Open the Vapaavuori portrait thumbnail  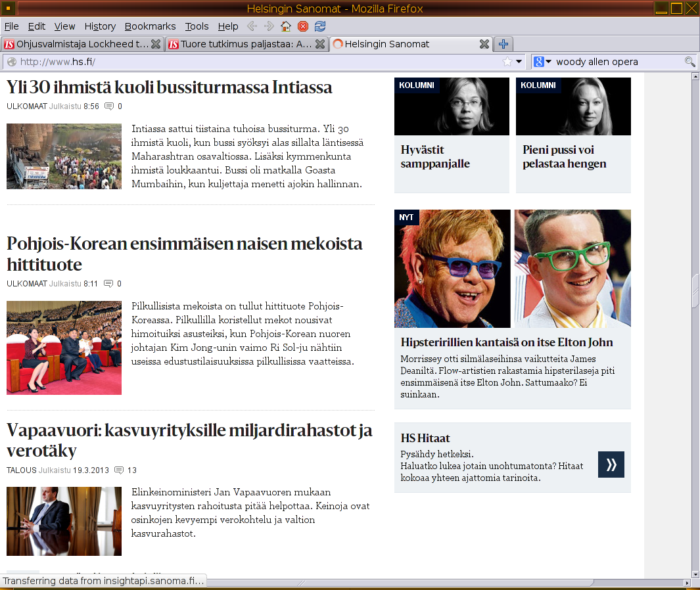64,521
